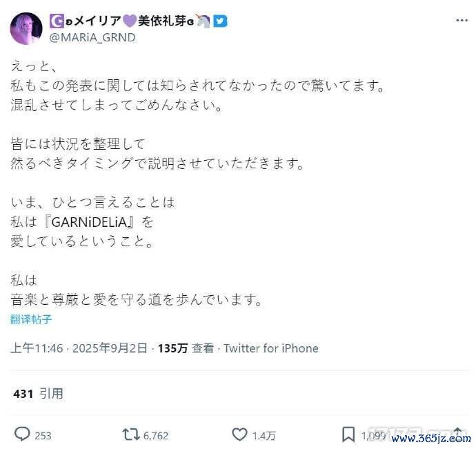Click the 翻译帖子 translate link
The image size is (476, 449).
31,319
